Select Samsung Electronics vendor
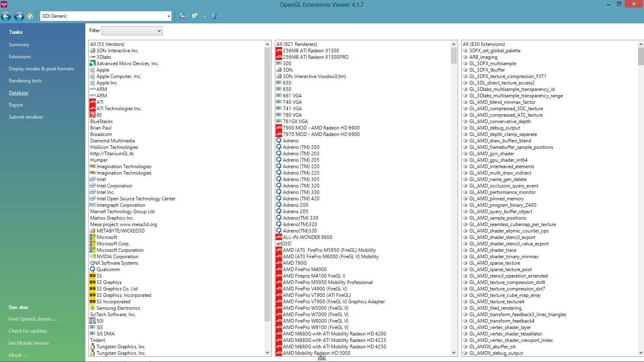The image size is (644, 362). point(115,308)
